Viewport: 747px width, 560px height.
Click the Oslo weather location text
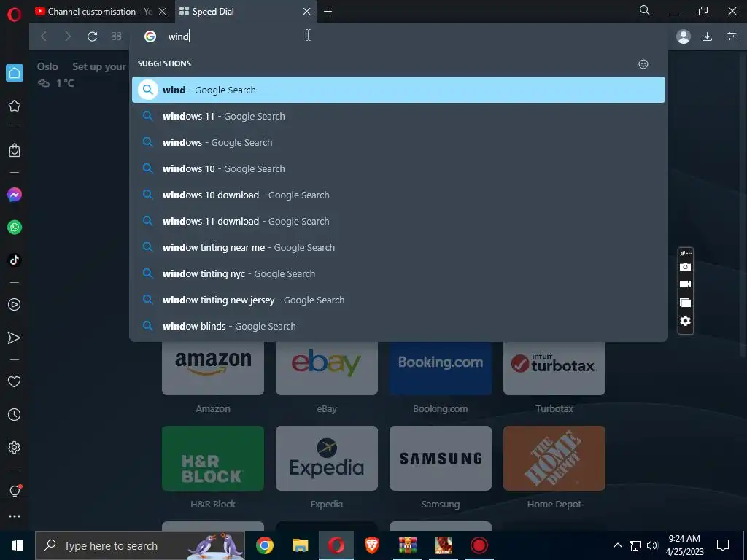(x=47, y=66)
